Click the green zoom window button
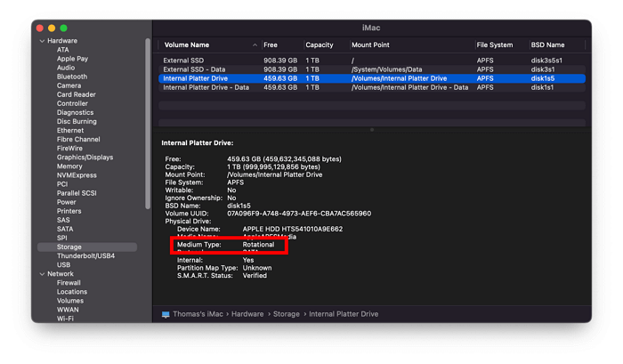 point(63,28)
